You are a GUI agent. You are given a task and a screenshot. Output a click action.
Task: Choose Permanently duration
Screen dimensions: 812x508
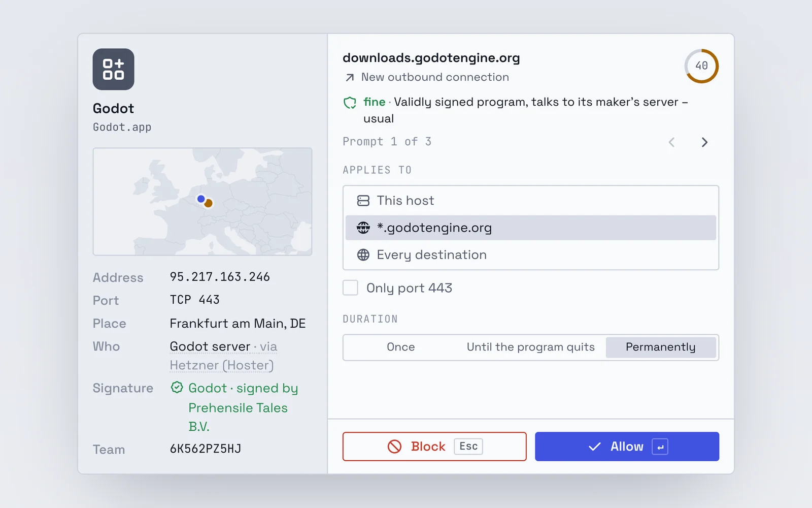pyautogui.click(x=661, y=347)
